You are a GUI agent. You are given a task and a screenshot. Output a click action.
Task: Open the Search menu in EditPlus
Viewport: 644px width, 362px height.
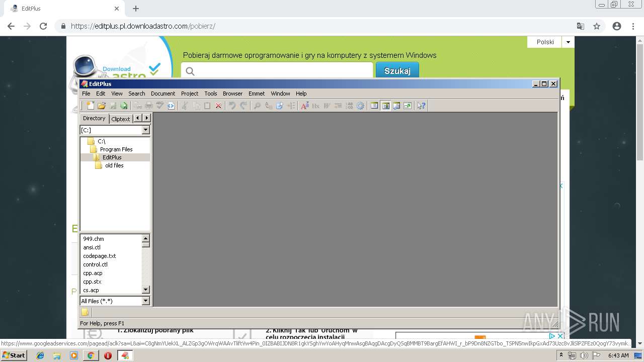(x=136, y=94)
